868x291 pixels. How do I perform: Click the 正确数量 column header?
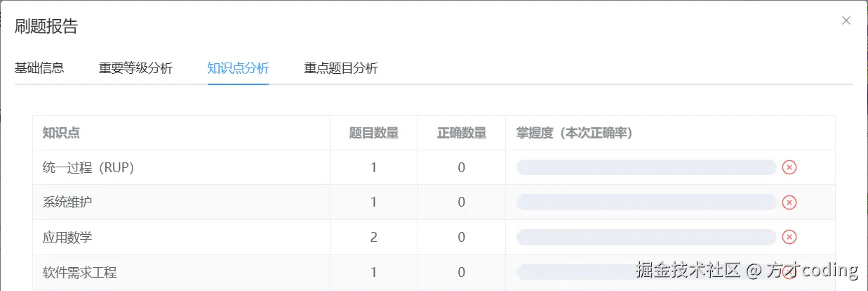(x=461, y=133)
